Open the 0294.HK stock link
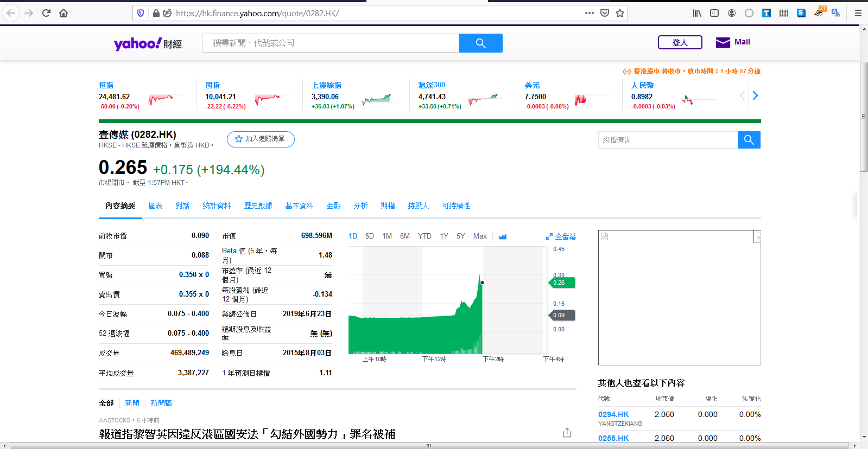The width and height of the screenshot is (868, 449). pos(613,414)
